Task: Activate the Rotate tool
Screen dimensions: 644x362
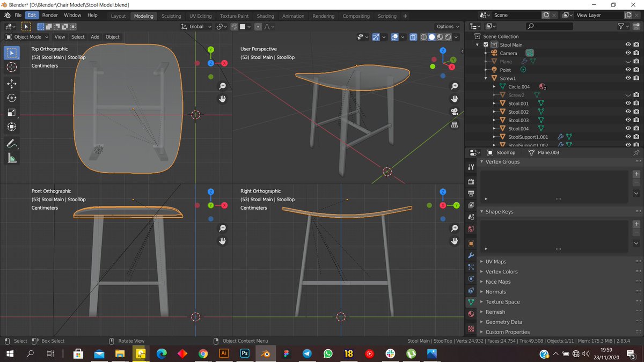Action: 12,99
